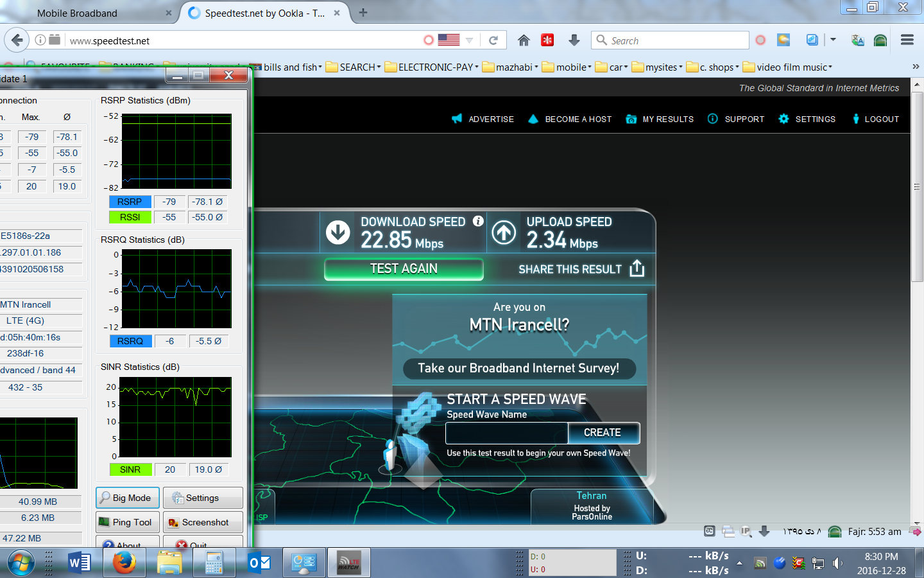Open the address bar history dropdown arrow
The height and width of the screenshot is (578, 924).
470,40
